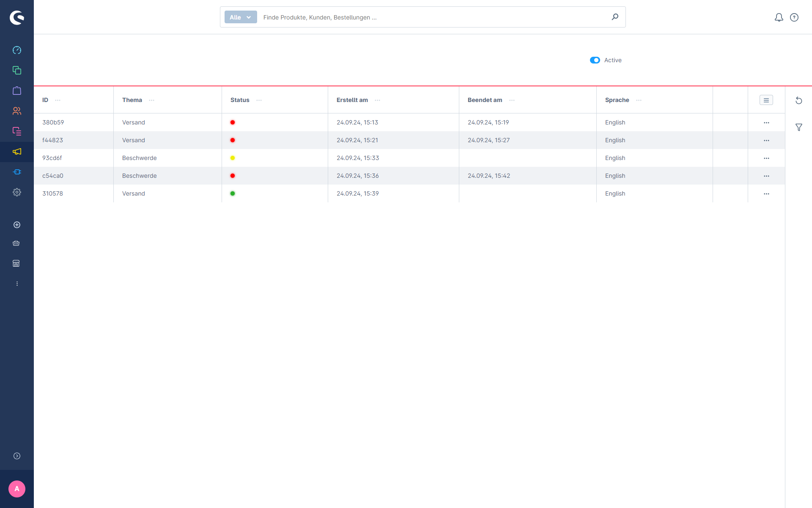Viewport: 812px width, 508px height.
Task: Open the row actions for c54ca0
Action: click(766, 176)
